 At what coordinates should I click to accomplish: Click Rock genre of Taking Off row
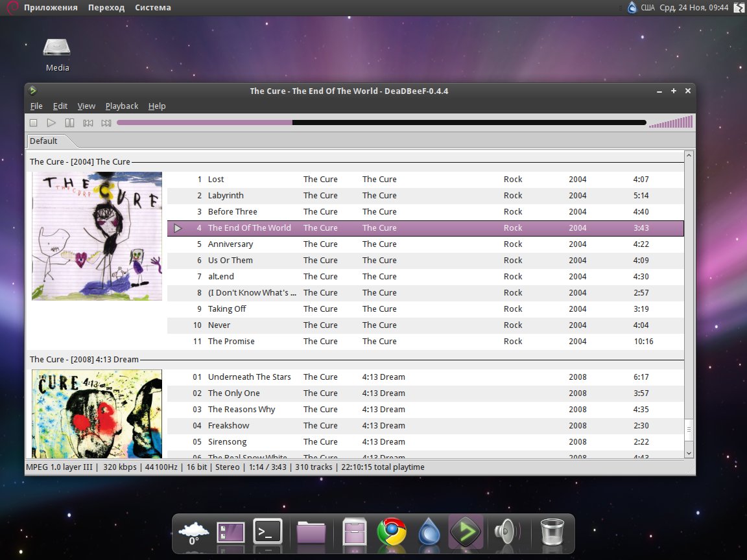[x=513, y=309]
